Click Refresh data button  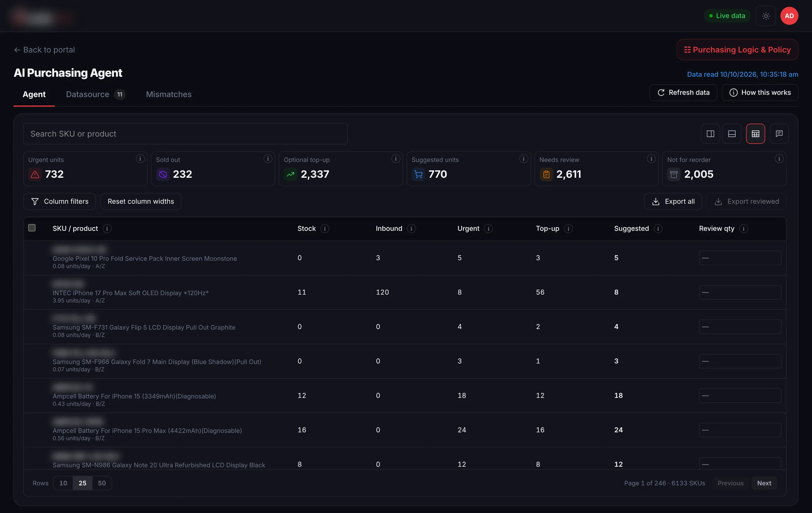(683, 93)
